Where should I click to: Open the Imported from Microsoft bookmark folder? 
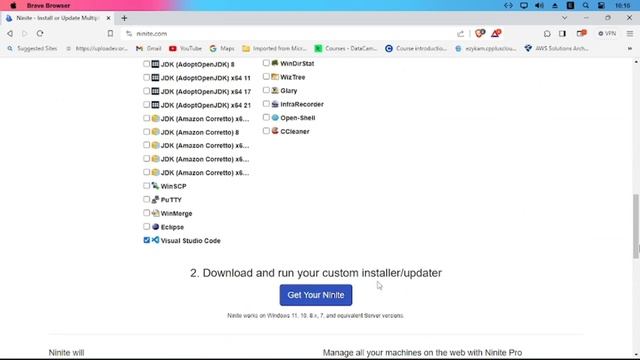click(x=274, y=48)
